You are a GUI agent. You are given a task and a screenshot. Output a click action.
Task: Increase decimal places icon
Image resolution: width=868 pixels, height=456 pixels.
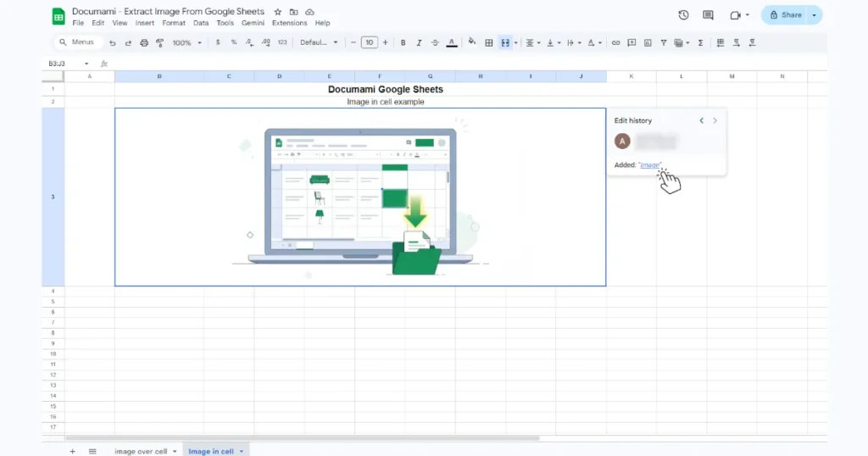pos(265,42)
